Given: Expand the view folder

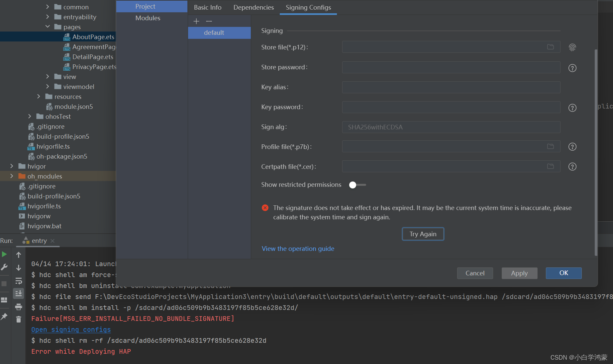Looking at the screenshot, I should [48, 76].
